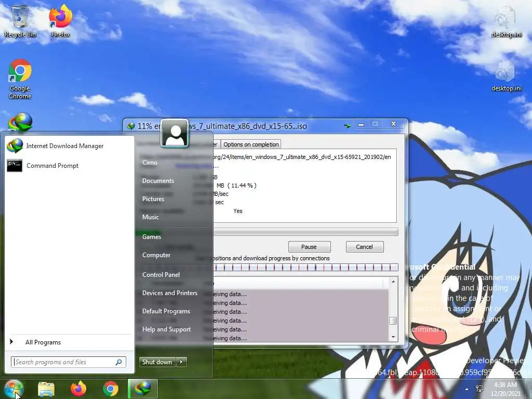Open the shutdown options arrow

[x=181, y=362]
